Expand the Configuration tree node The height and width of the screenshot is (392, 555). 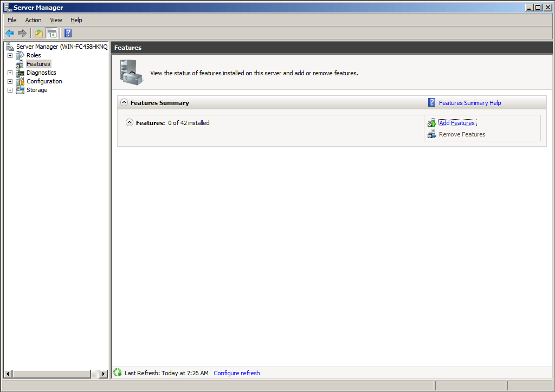click(x=10, y=81)
